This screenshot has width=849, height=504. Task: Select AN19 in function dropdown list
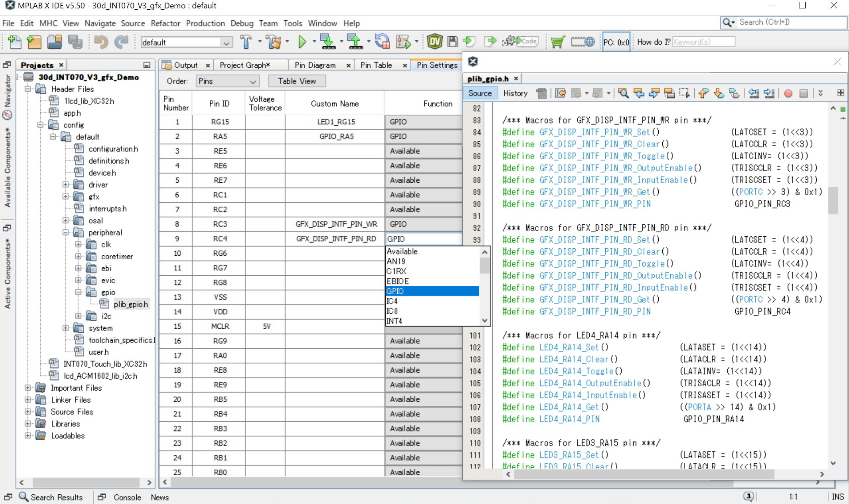click(x=432, y=261)
